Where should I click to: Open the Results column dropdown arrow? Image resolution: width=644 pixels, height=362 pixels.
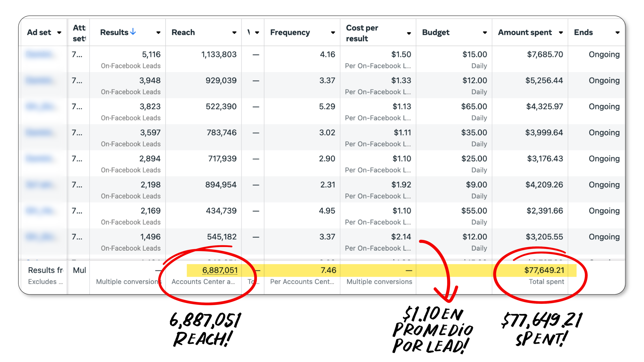tap(158, 33)
